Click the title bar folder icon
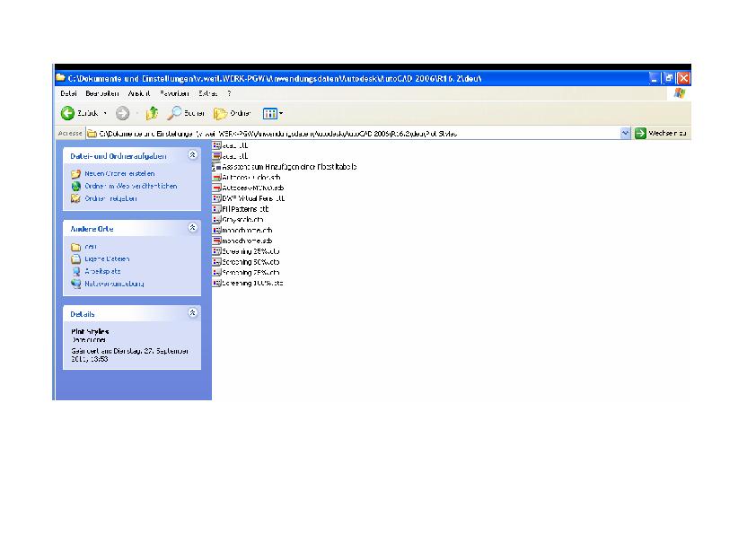Image resolution: width=756 pixels, height=534 pixels. [61, 77]
